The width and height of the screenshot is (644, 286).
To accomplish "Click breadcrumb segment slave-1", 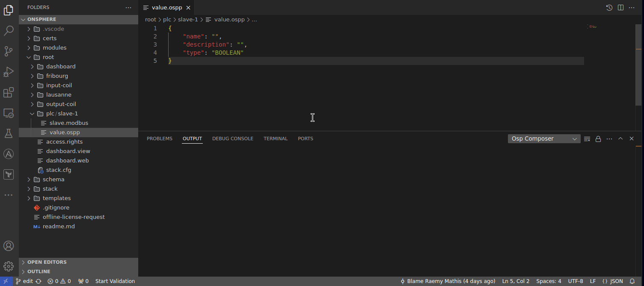I will (x=188, y=20).
